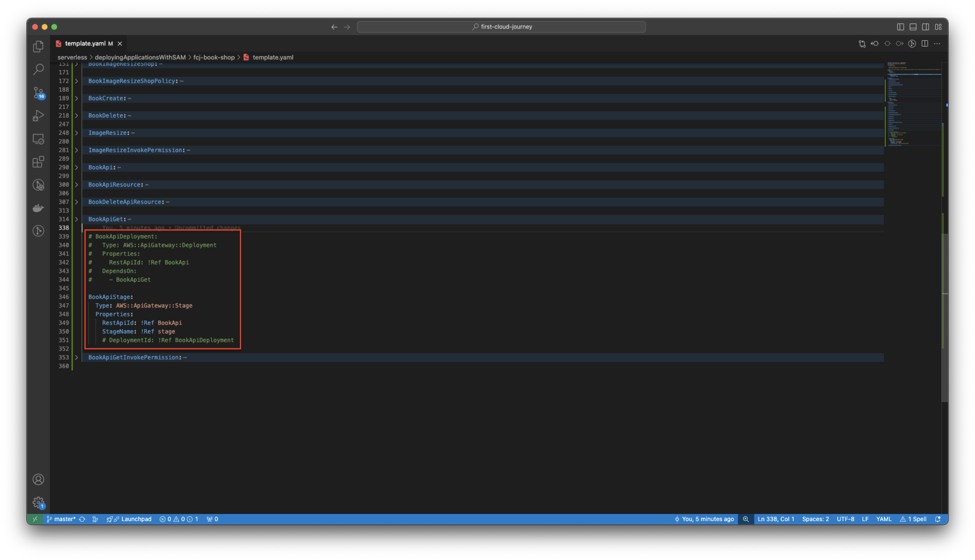Image resolution: width=975 pixels, height=560 pixels.
Task: Open changes with working file icon
Action: [887, 43]
